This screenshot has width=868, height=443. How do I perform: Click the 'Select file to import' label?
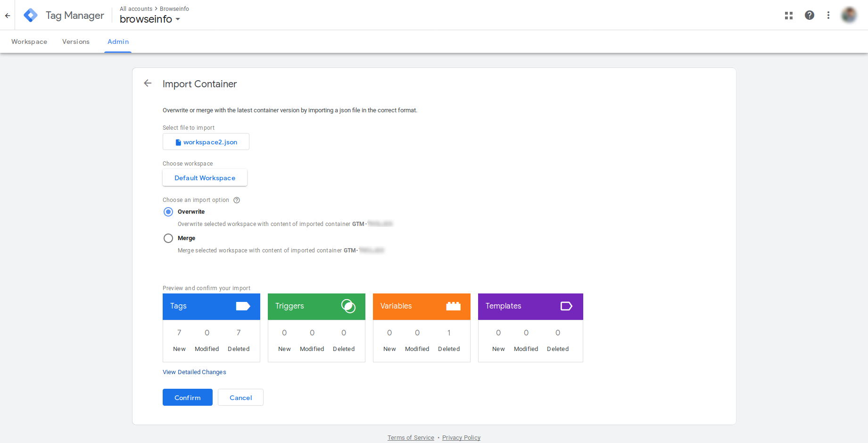coord(189,128)
